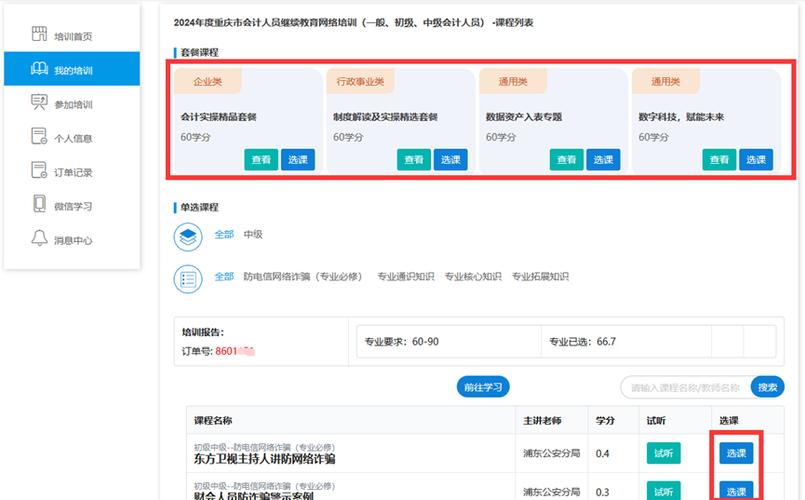Click the 学分 column header
The image size is (805, 500).
[x=605, y=420]
